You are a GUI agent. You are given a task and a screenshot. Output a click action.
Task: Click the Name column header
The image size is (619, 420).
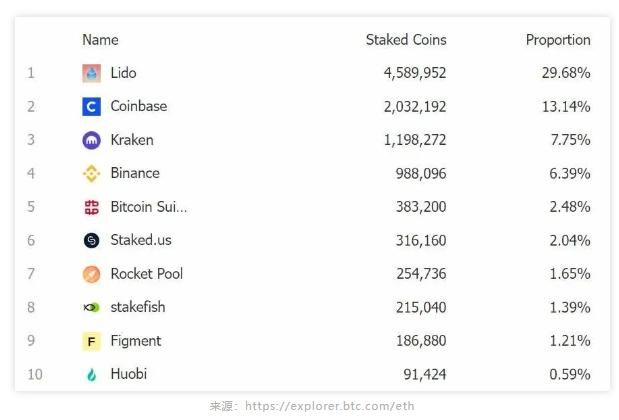pos(100,40)
